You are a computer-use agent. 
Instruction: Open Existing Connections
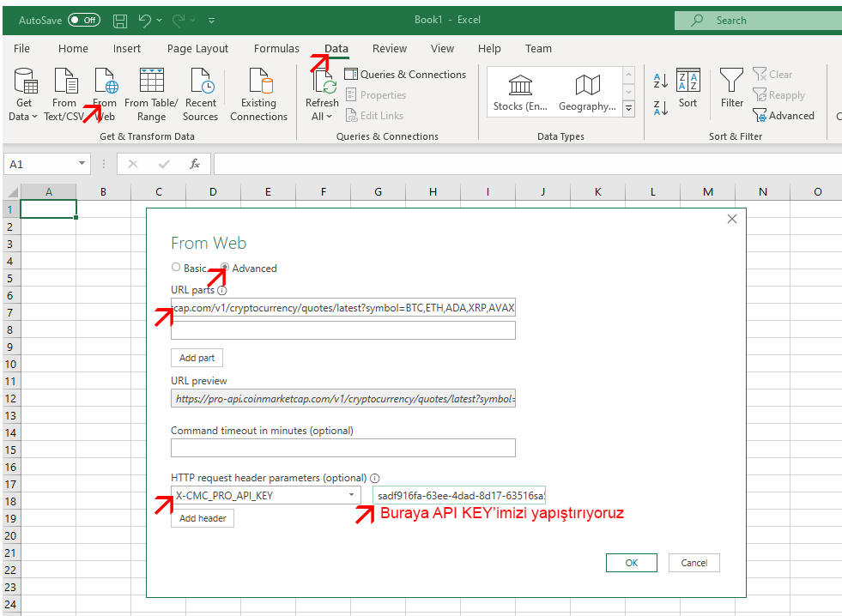[x=259, y=94]
